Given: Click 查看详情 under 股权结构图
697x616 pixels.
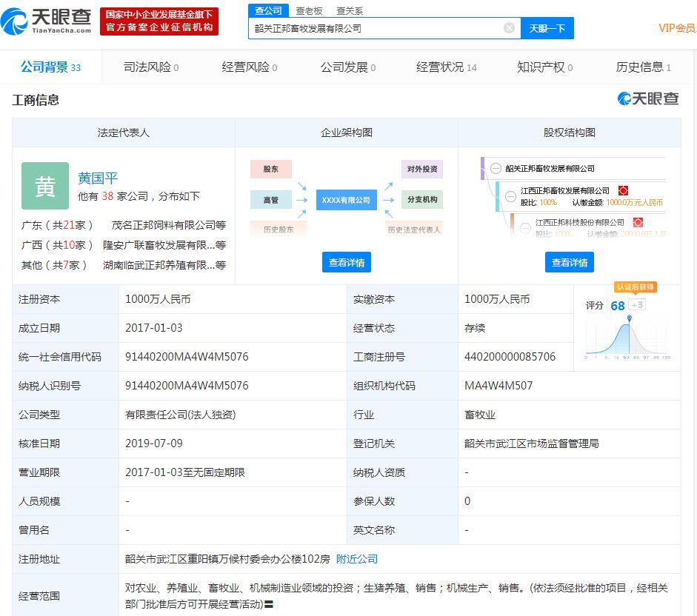Looking at the screenshot, I should tap(570, 262).
